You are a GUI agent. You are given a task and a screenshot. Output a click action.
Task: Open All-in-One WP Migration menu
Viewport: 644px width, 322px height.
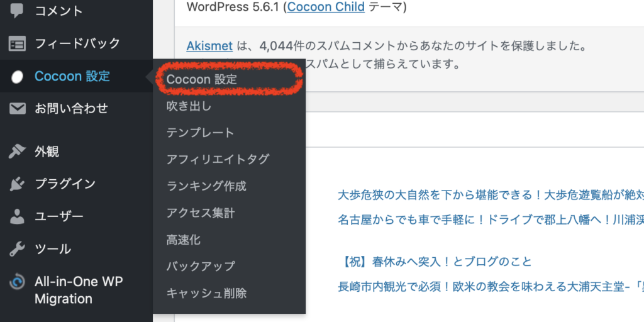tap(79, 291)
